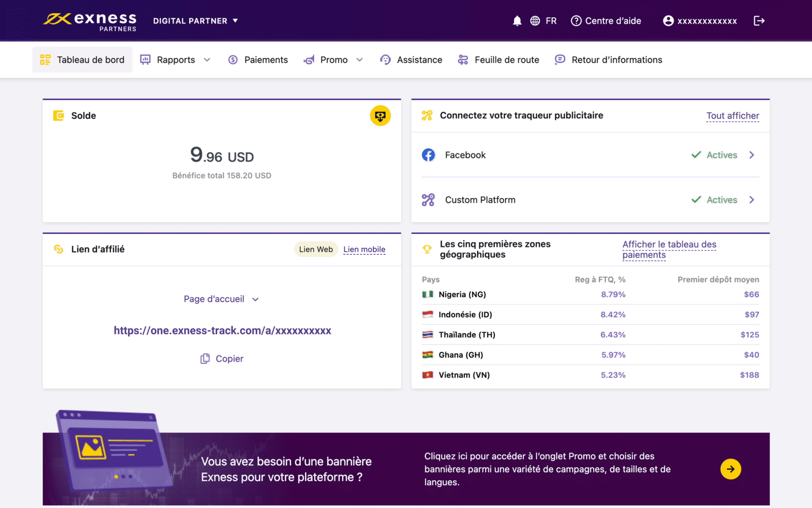This screenshot has width=812, height=508.
Task: Click the Retour d'informations chat icon
Action: point(560,60)
